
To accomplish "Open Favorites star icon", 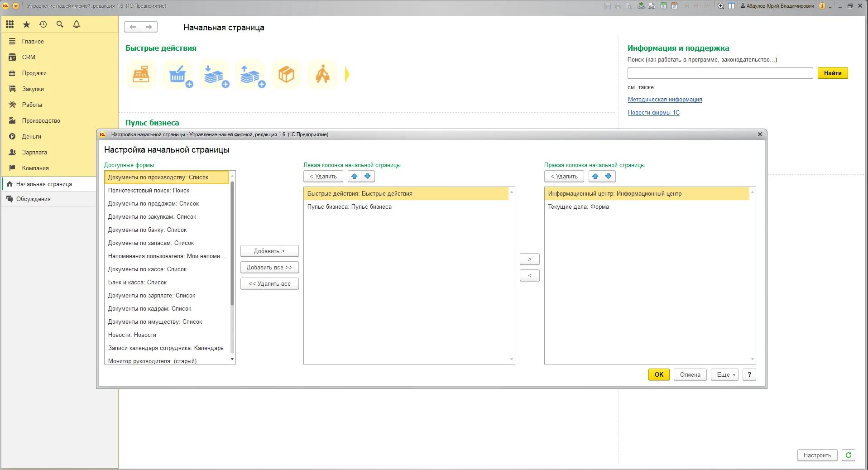I will (26, 24).
